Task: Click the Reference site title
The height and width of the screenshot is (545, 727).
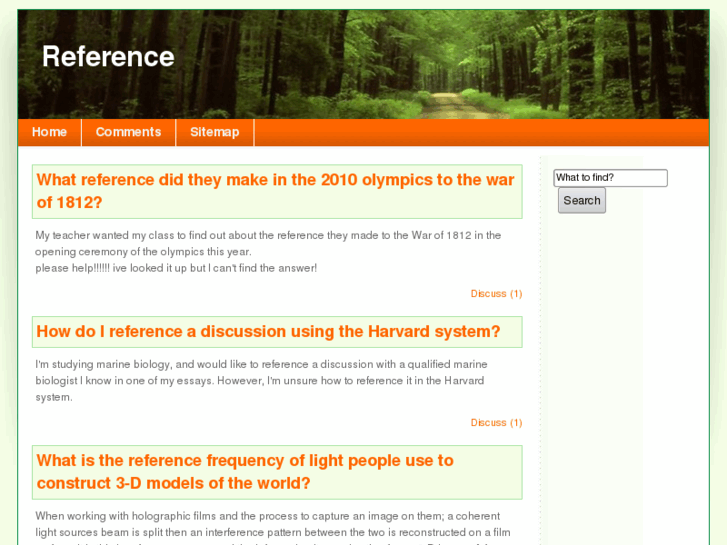Action: pyautogui.click(x=108, y=57)
